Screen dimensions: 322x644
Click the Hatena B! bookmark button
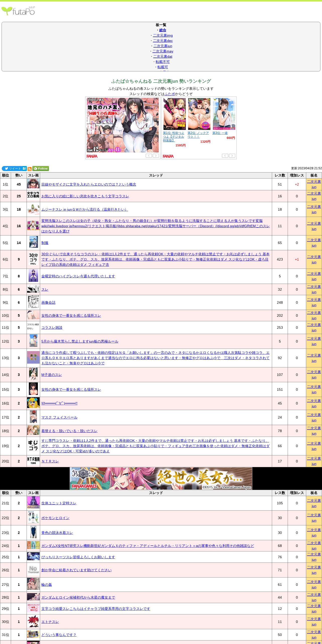coord(24,169)
